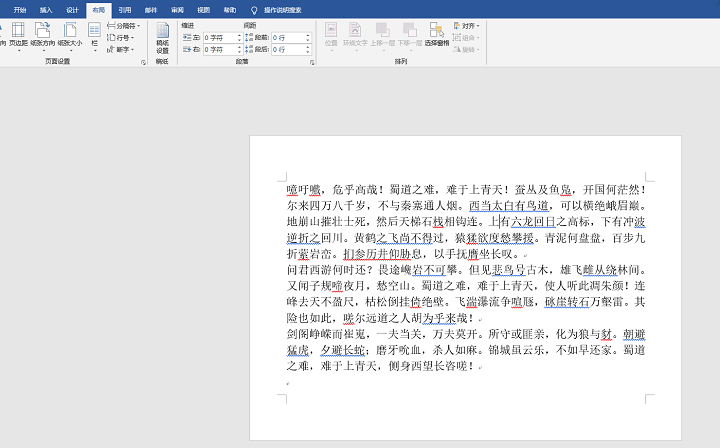Click the text "青泥何盘盘" in the document
The image size is (720, 448).
point(573,238)
